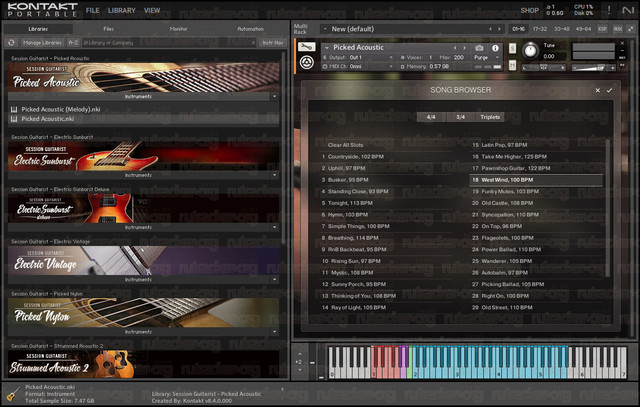Clear the library search field X
640x407 pixels.
pyautogui.click(x=253, y=42)
